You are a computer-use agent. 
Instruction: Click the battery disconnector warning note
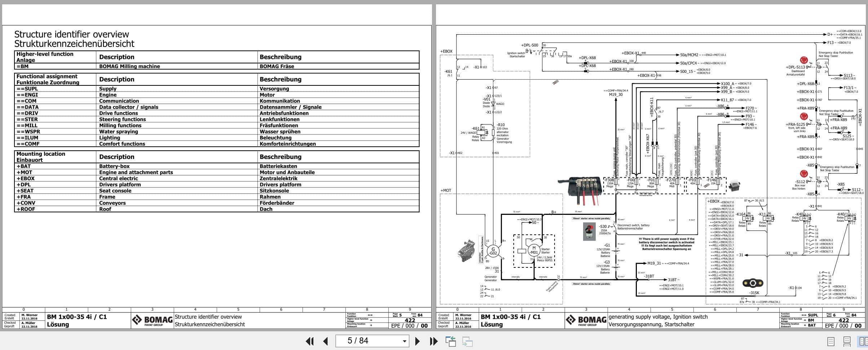666,244
